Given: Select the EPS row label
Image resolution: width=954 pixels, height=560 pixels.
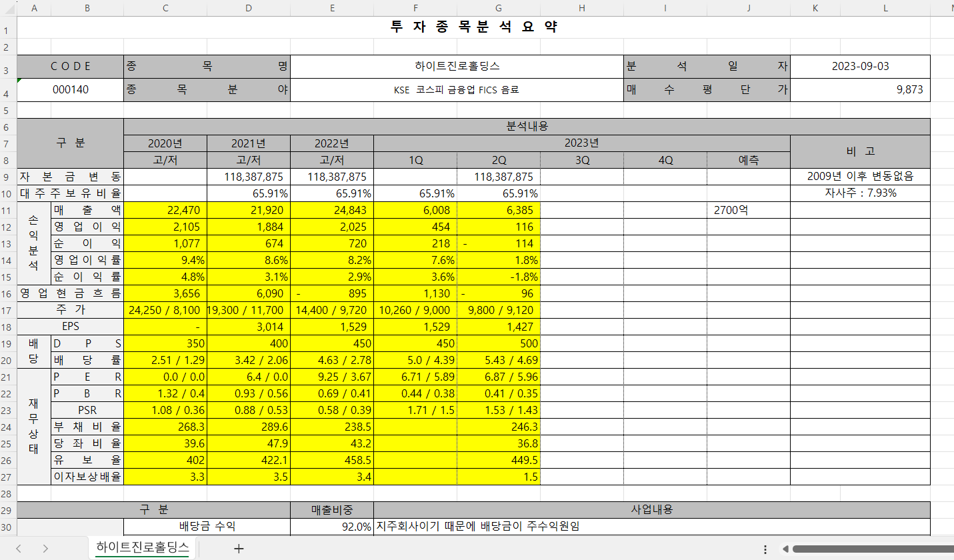Looking at the screenshot, I should pos(71,327).
